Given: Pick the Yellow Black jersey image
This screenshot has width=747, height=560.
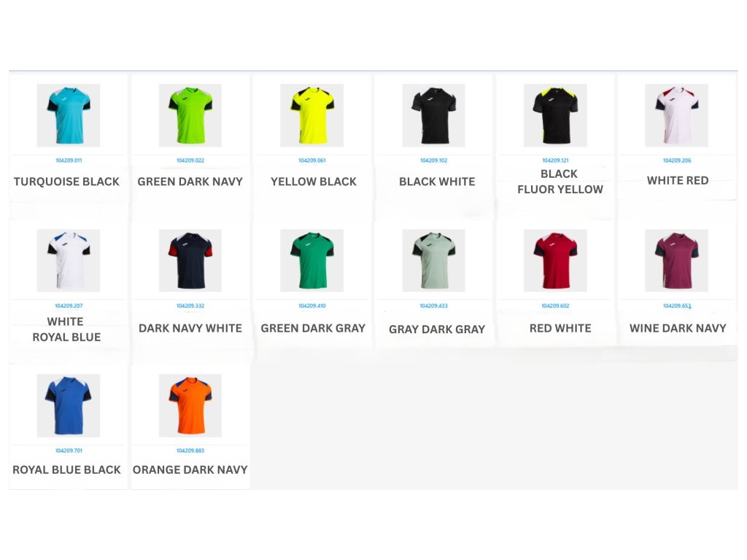Looking at the screenshot, I should (x=312, y=115).
